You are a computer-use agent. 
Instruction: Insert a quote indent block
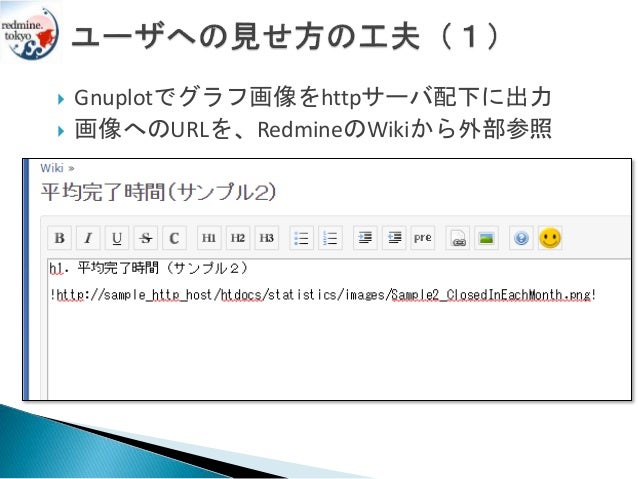365,238
